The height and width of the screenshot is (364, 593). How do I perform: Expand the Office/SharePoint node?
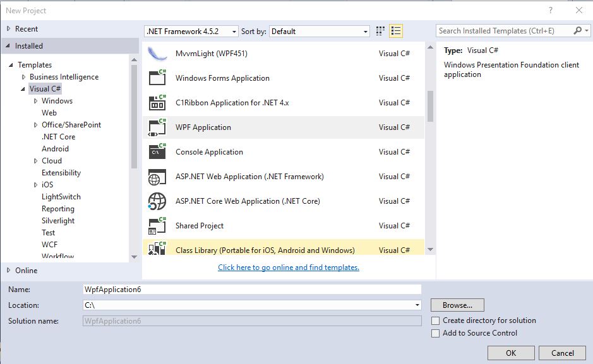coord(35,125)
